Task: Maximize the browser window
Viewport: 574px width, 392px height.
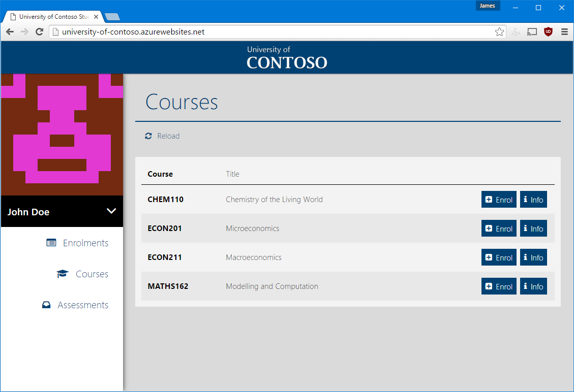Action: point(538,8)
